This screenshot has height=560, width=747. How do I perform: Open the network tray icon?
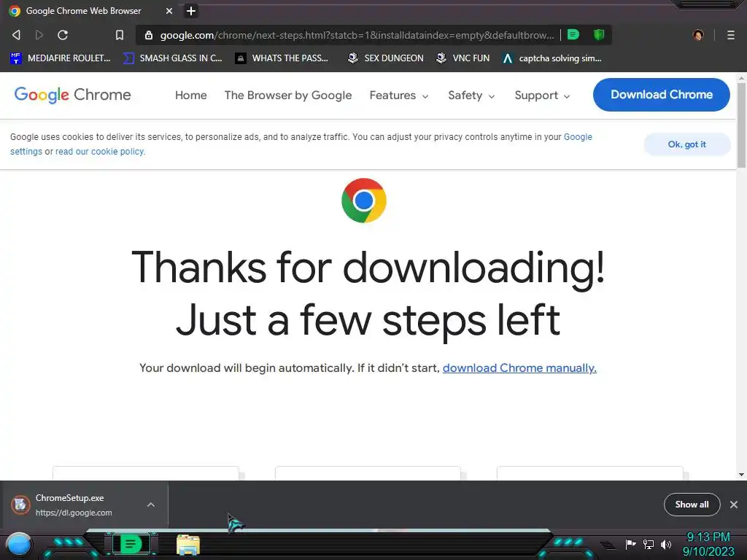(x=649, y=544)
